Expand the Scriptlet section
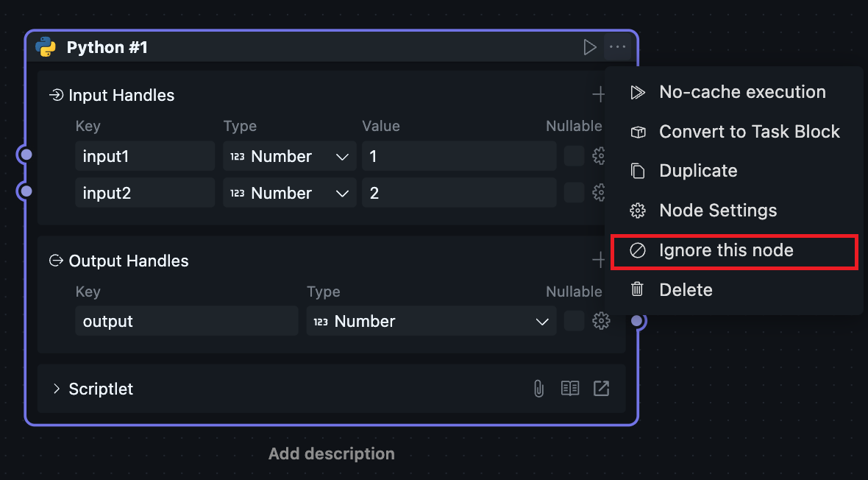This screenshot has width=868, height=480. 57,389
